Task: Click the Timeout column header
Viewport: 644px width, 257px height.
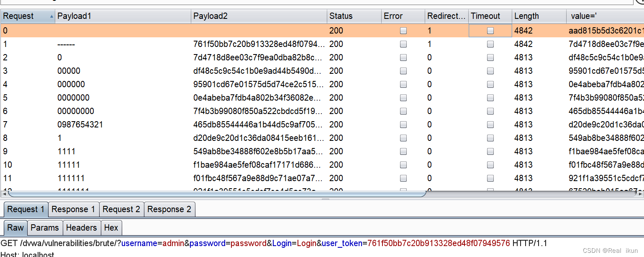Action: pos(490,16)
